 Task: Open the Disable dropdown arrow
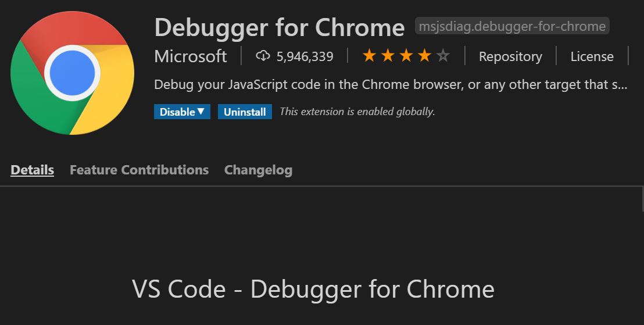[x=201, y=112]
